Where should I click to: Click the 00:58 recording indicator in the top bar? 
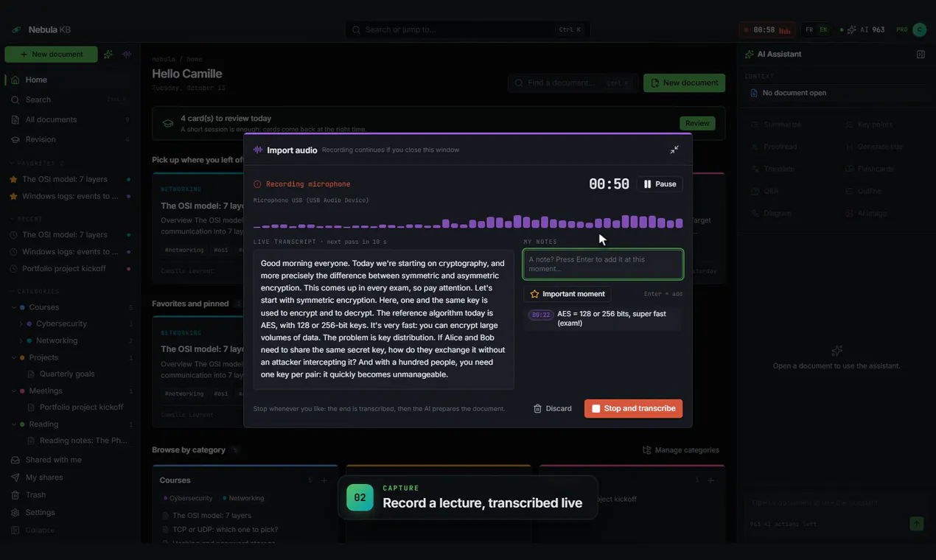[767, 29]
